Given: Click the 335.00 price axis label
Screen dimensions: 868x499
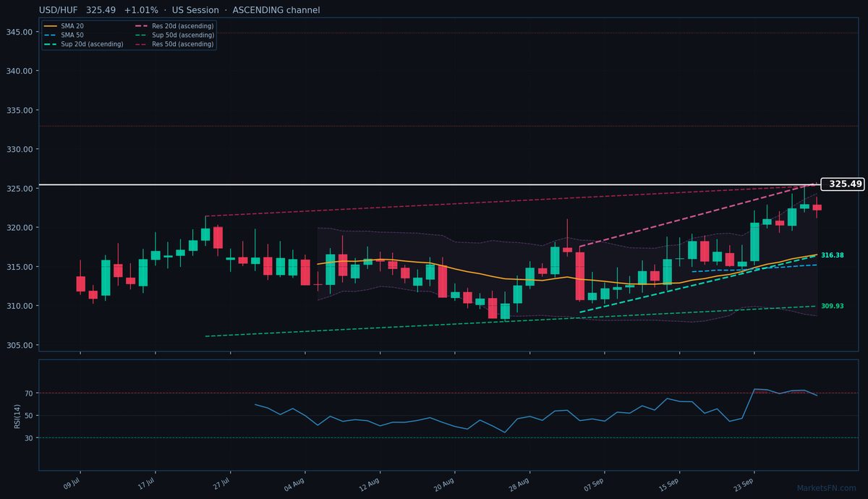Looking at the screenshot, I should point(19,110).
